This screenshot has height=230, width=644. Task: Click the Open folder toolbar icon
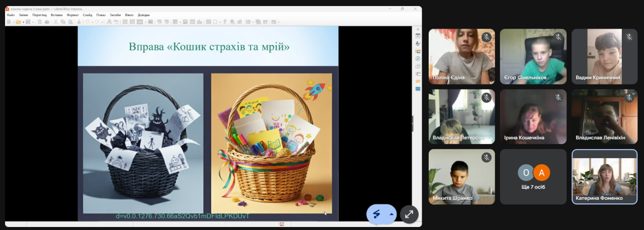pos(18,22)
